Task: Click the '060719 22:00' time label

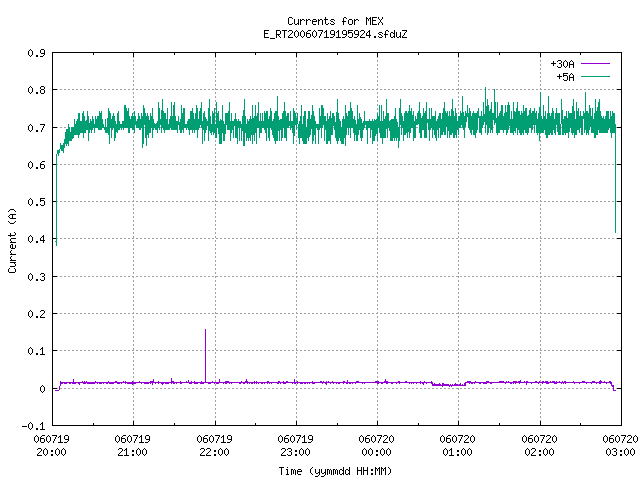Action: tap(214, 446)
